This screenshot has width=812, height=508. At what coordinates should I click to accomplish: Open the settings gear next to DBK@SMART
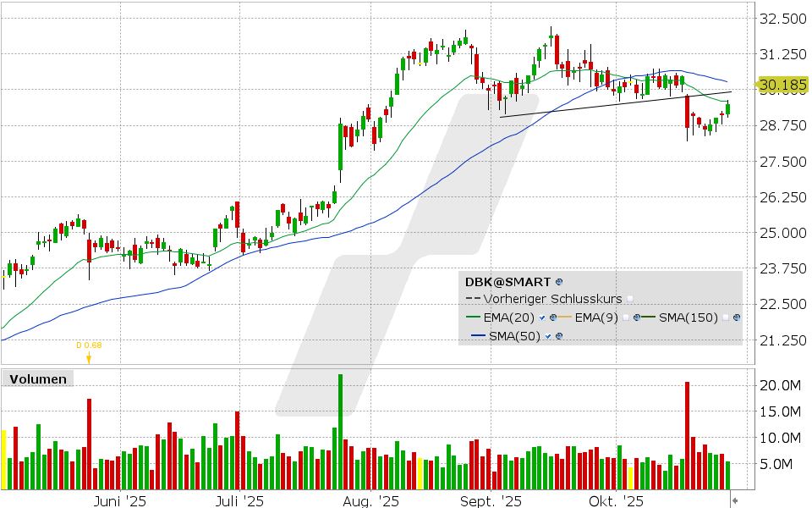point(559,282)
